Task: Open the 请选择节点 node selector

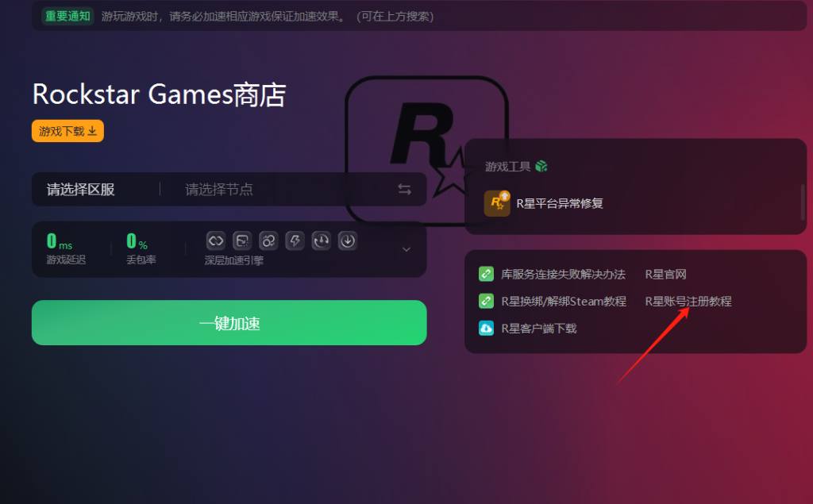Action: point(219,189)
